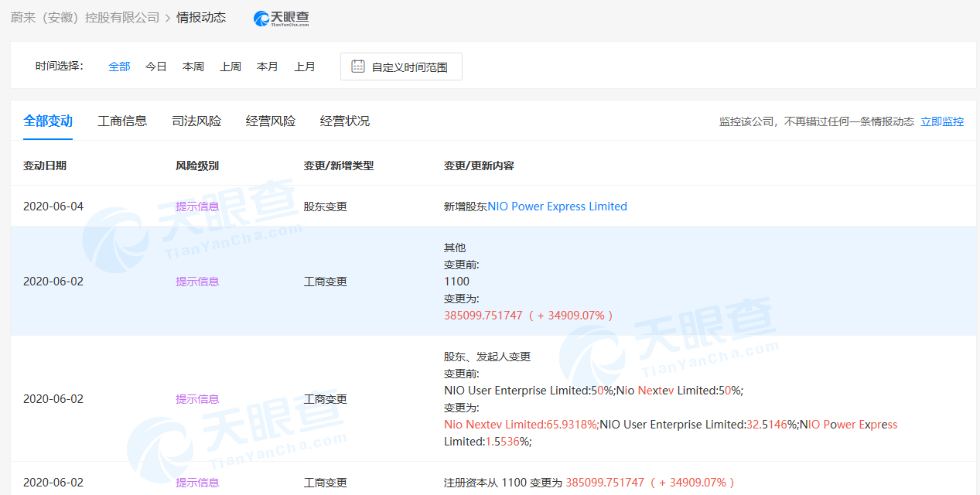
Task: Click value 385099.751747 (+34909.07%) under 其他
Action: point(529,316)
